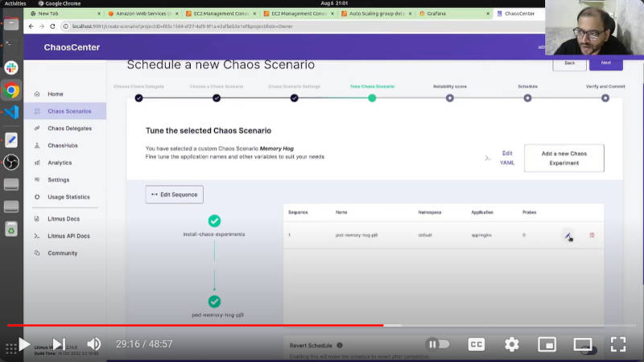Toggle closed captions
The width and height of the screenshot is (644, 362).
pyautogui.click(x=476, y=344)
